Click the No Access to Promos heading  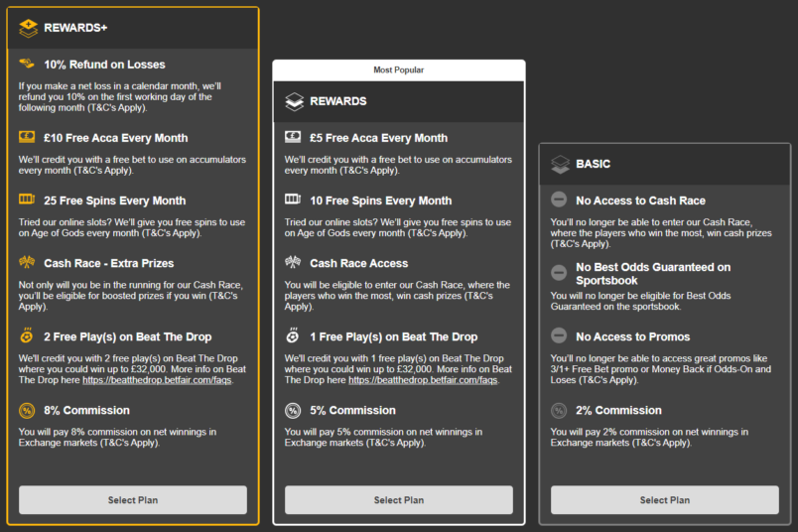pos(632,337)
